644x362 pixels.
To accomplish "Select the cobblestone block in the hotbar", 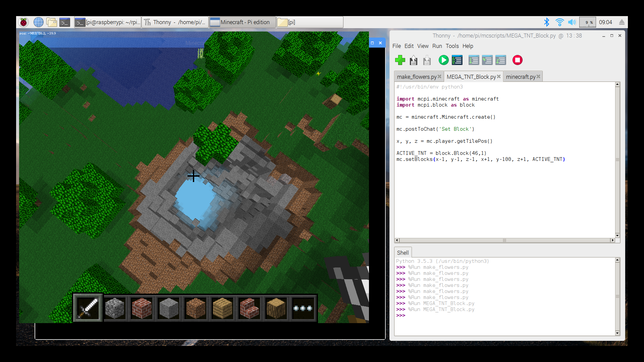I will 114,307.
